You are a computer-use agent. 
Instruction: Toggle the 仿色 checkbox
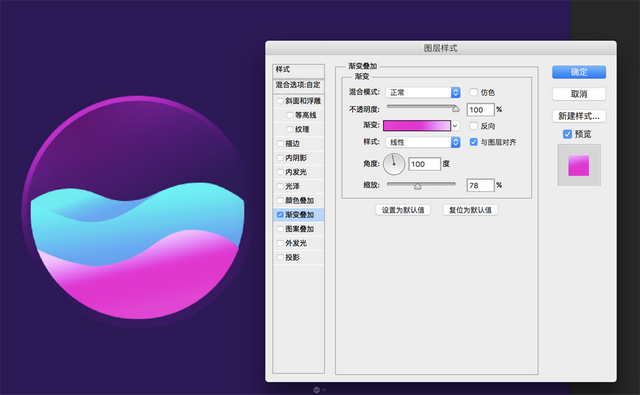click(x=473, y=92)
